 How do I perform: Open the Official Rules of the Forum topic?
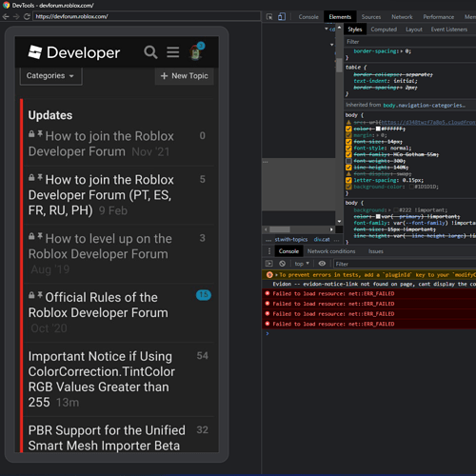98,305
